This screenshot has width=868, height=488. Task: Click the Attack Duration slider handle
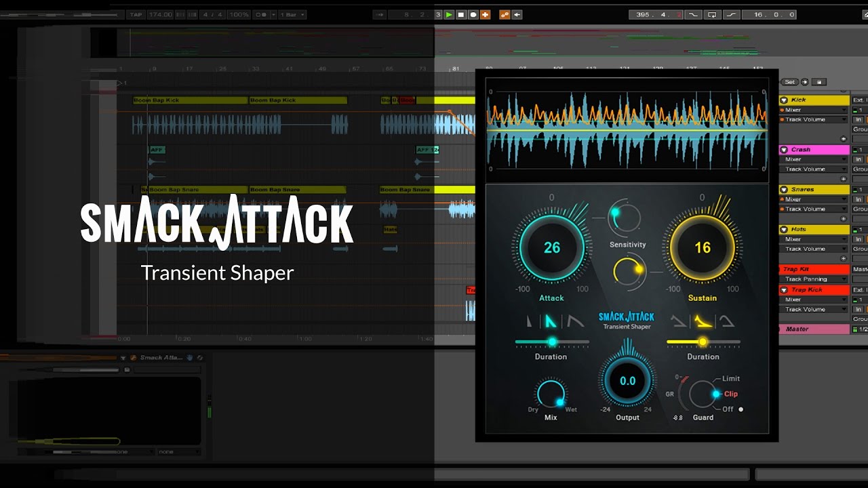552,342
